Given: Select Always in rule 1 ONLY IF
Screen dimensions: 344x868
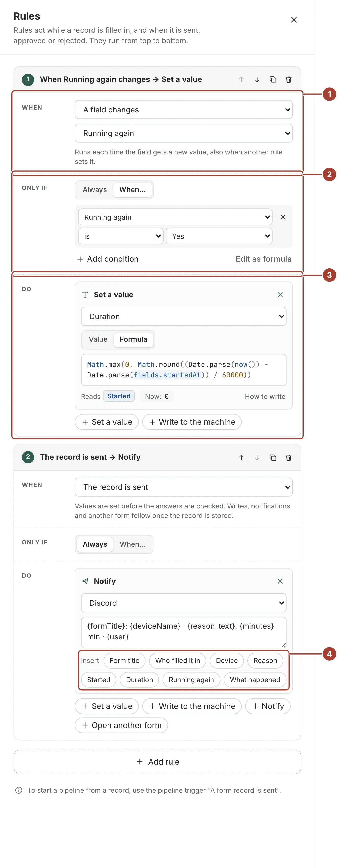Looking at the screenshot, I should [94, 190].
